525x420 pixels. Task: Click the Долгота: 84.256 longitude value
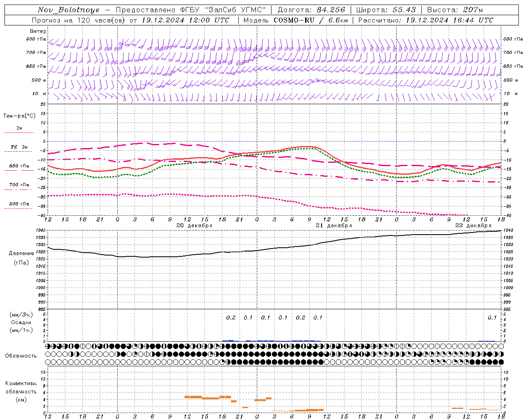pyautogui.click(x=311, y=10)
